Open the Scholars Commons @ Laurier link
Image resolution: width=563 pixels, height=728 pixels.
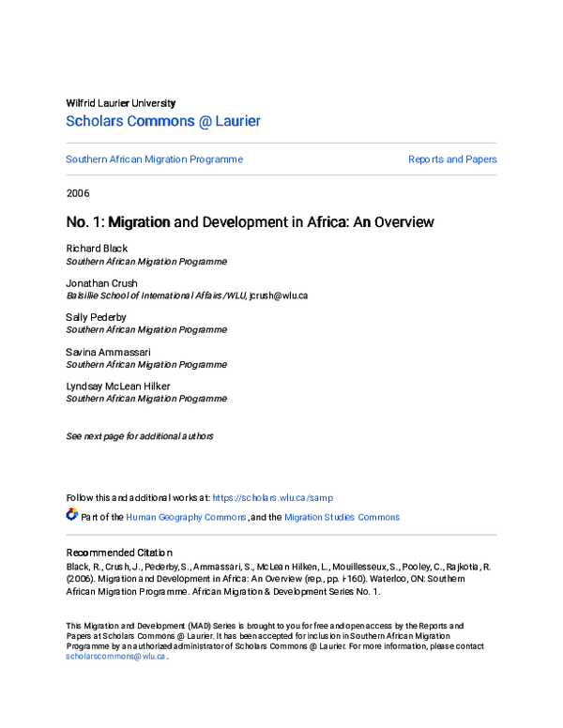pyautogui.click(x=163, y=121)
